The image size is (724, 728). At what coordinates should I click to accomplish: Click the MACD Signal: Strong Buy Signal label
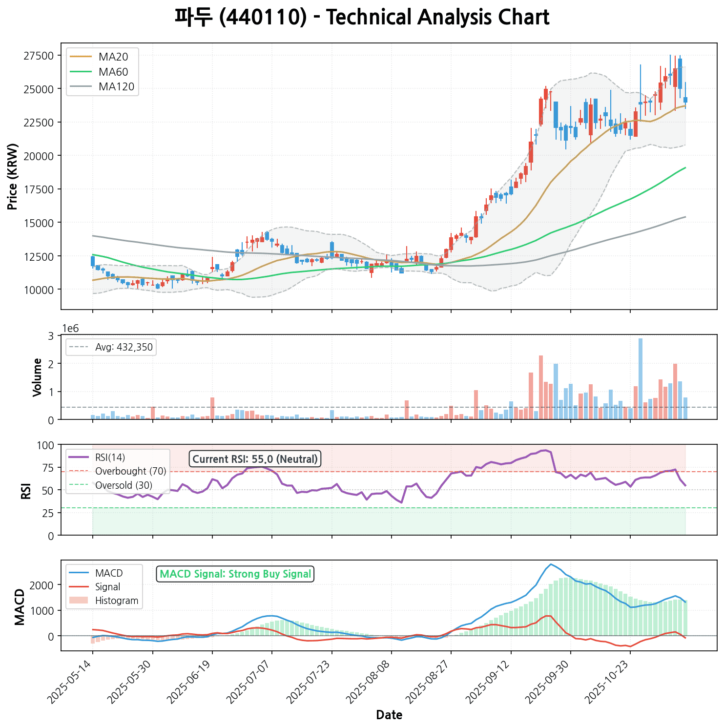pyautogui.click(x=235, y=574)
